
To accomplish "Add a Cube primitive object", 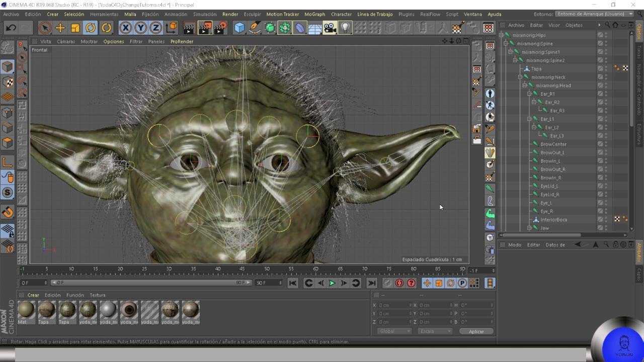I will pyautogui.click(x=239, y=28).
